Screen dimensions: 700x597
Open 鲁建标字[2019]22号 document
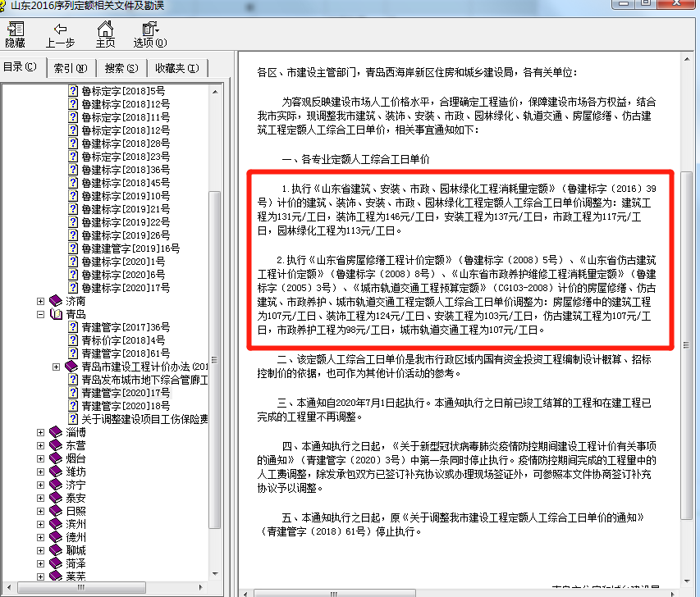pyautogui.click(x=126, y=222)
